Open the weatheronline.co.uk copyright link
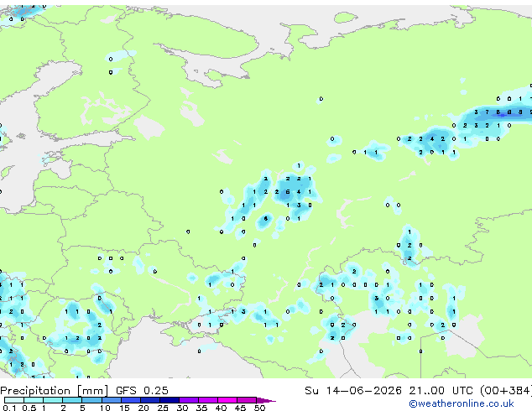The width and height of the screenshot is (532, 411). (x=462, y=404)
